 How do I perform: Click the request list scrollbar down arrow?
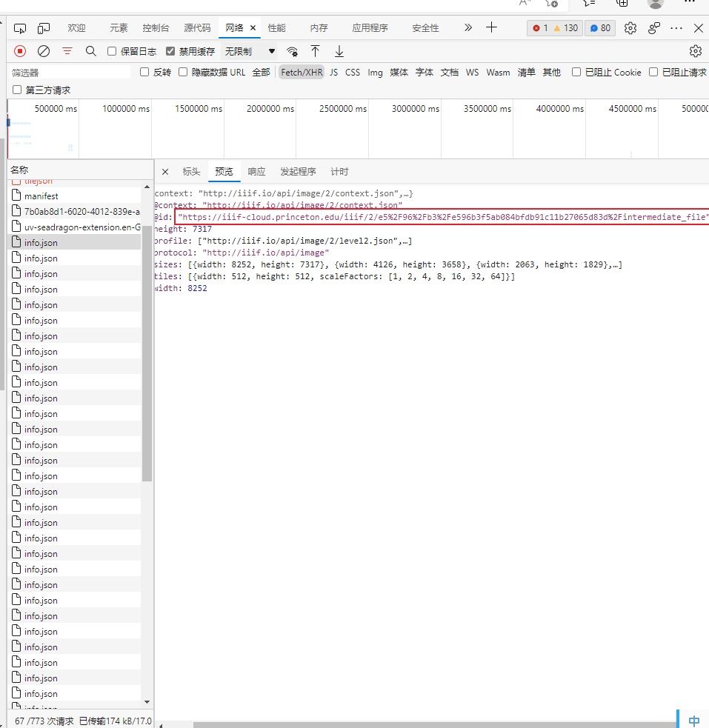pos(147,702)
